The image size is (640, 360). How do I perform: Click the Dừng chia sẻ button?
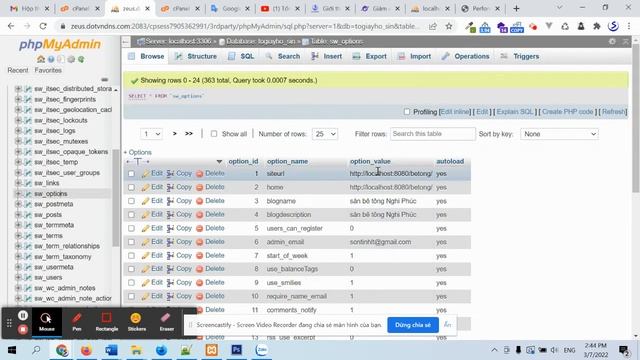pos(413,325)
